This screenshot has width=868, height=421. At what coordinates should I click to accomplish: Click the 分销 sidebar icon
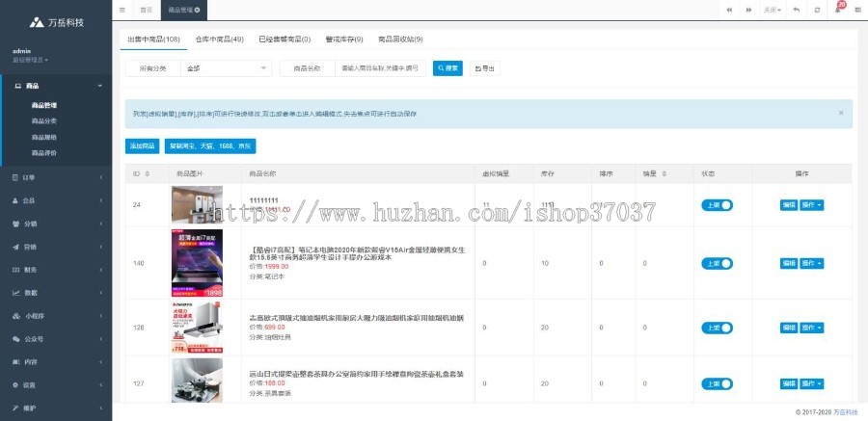point(15,224)
